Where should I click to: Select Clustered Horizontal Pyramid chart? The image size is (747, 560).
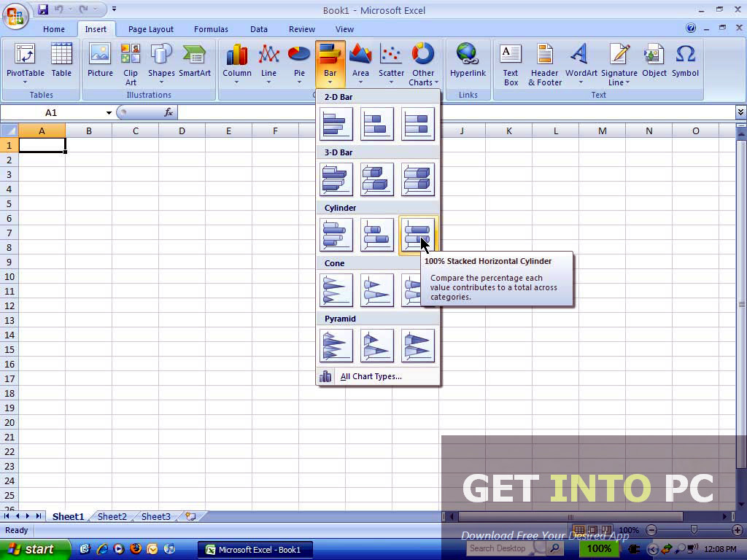(336, 346)
